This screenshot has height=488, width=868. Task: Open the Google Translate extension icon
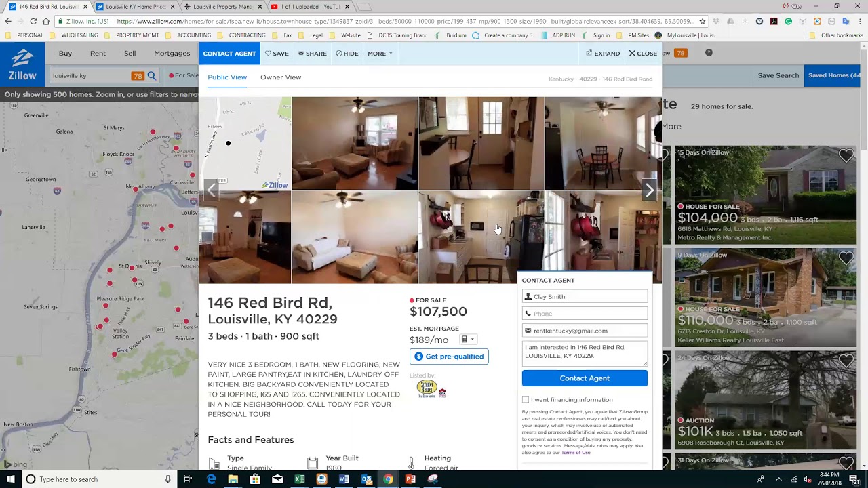point(846,21)
